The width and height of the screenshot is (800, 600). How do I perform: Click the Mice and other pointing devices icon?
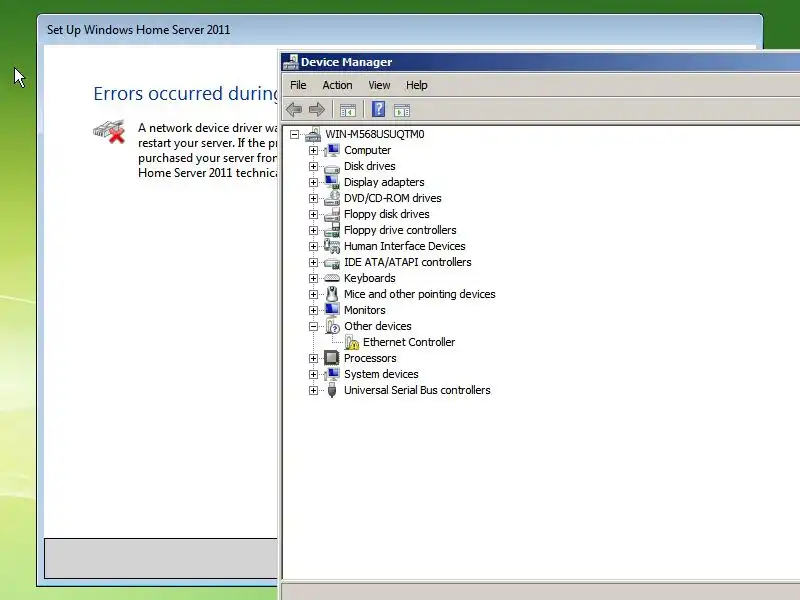332,294
